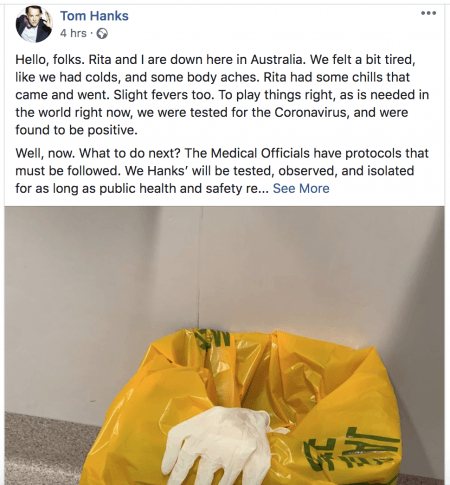Screen dimensions: 450x485
Task: Expand the post with See More
Action: pos(301,188)
